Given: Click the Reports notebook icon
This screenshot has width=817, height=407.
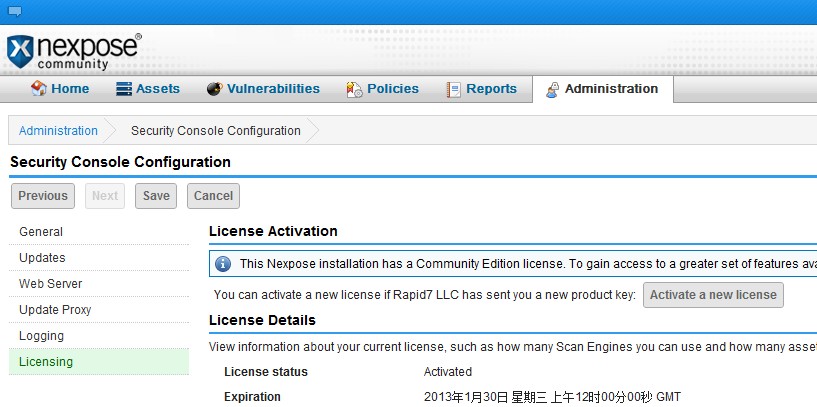Looking at the screenshot, I should (453, 90).
